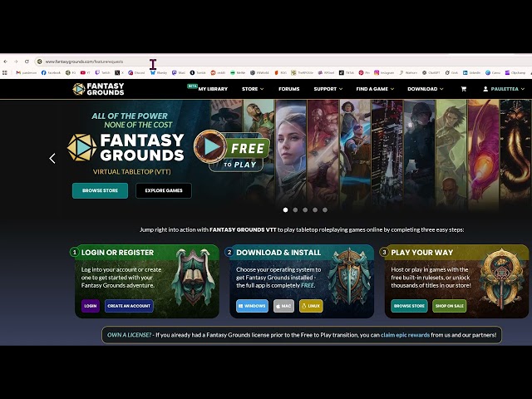Open the LinkedIn bookmark
This screenshot has height=399, width=532.
[471, 72]
